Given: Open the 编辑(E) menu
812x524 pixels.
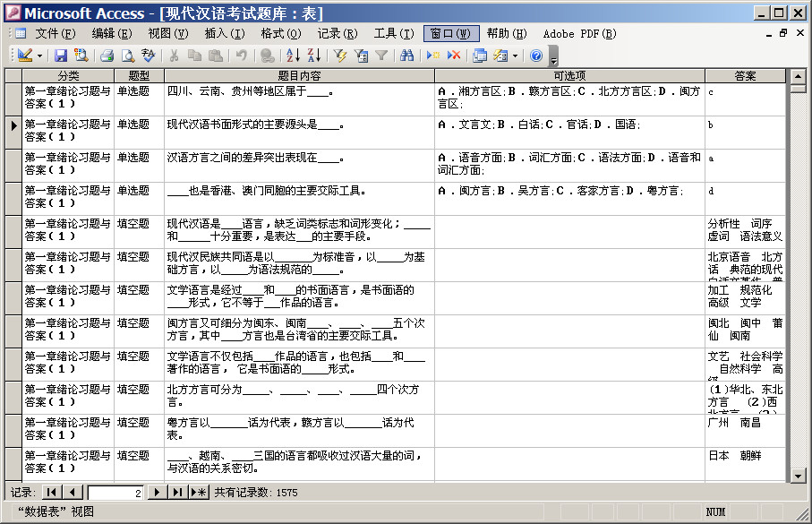Looking at the screenshot, I should click(x=111, y=34).
